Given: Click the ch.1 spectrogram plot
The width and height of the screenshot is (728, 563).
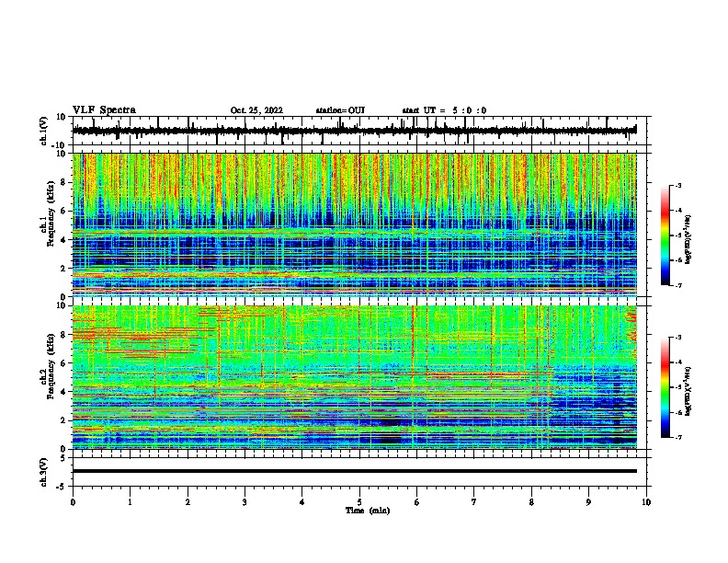Looking at the screenshot, I should tap(355, 224).
